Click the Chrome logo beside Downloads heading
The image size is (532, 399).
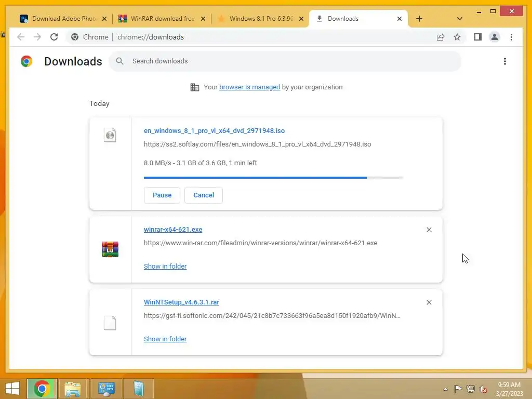26,61
